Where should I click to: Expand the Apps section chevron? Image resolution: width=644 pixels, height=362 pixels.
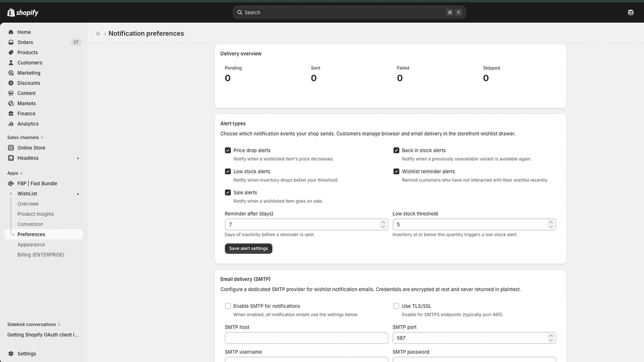tap(22, 173)
